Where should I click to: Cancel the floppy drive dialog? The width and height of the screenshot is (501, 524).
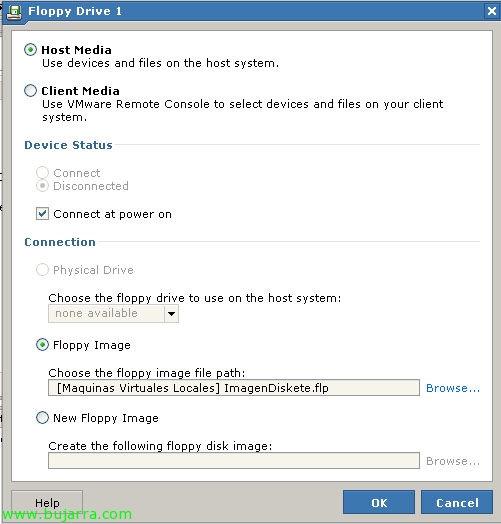tap(457, 502)
